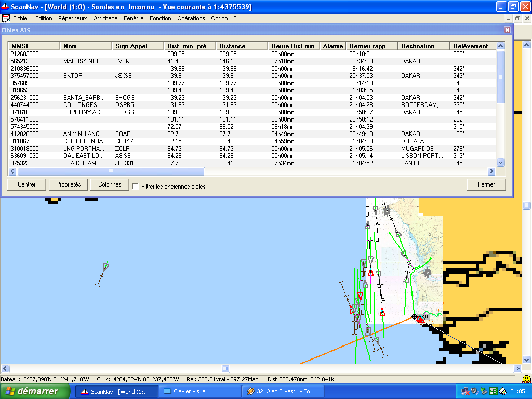Sort by Destination column header
The image size is (532, 399).
[x=423, y=46]
